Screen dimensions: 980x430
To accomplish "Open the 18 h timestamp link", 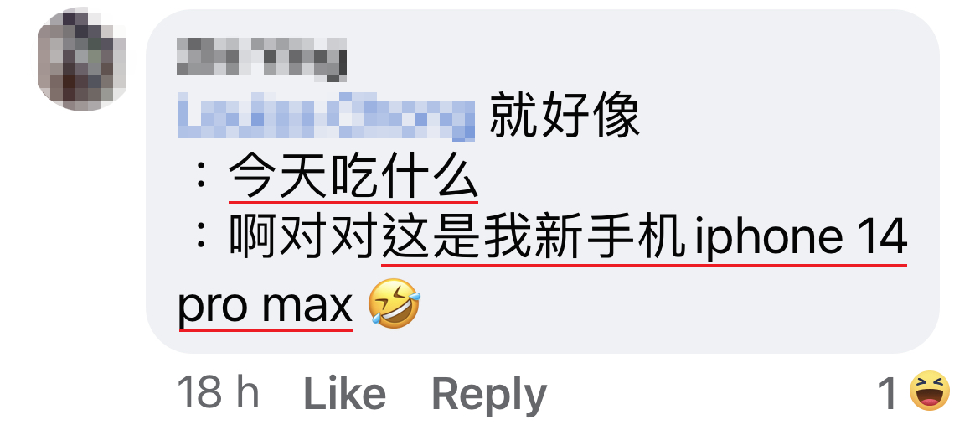I will (x=218, y=393).
